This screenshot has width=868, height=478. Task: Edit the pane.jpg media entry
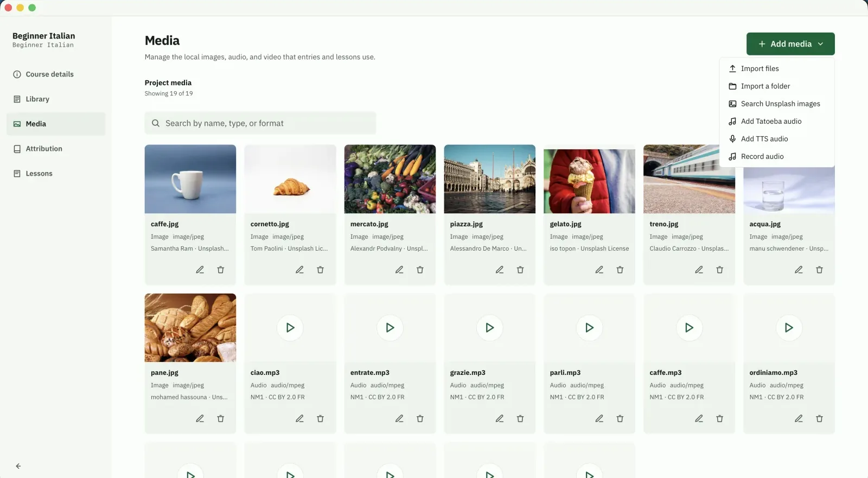[200, 418]
